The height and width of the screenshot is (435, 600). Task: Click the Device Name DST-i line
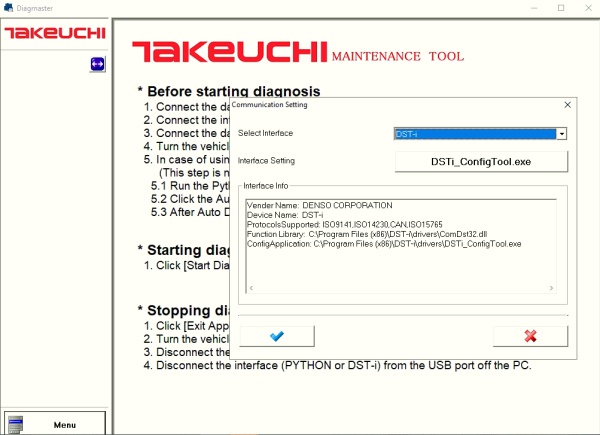285,215
